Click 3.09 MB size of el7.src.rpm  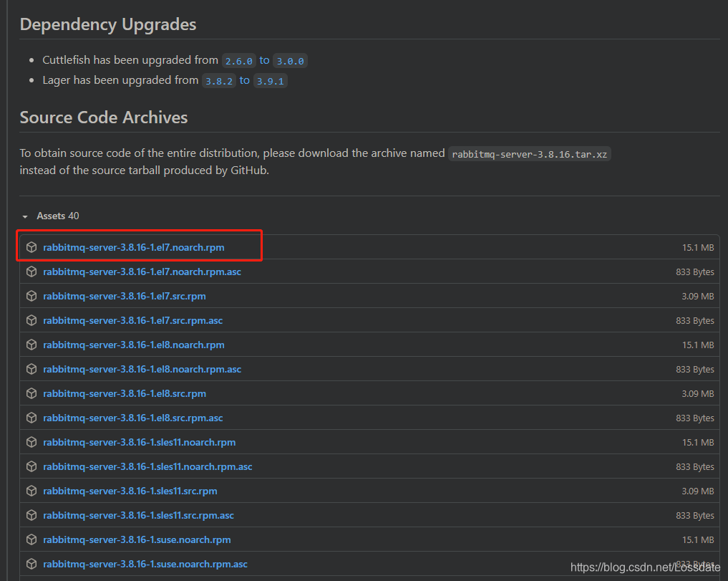tap(698, 296)
